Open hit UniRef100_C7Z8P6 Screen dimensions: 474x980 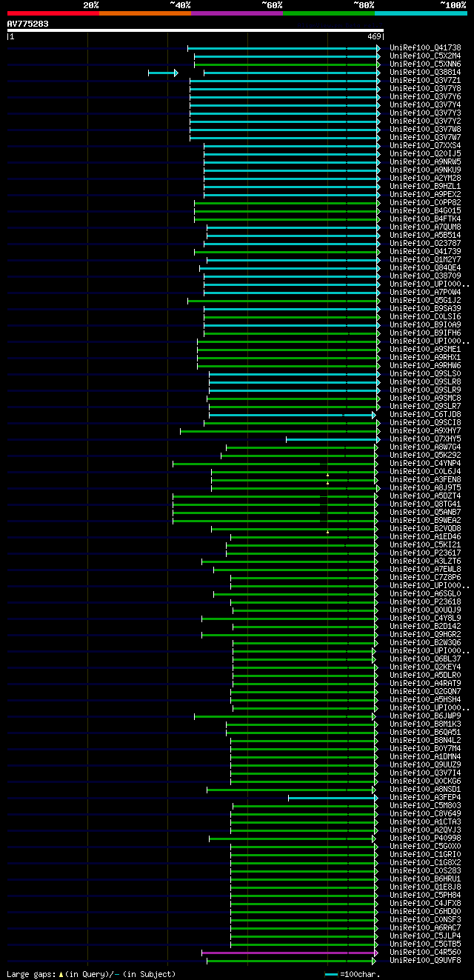(425, 577)
